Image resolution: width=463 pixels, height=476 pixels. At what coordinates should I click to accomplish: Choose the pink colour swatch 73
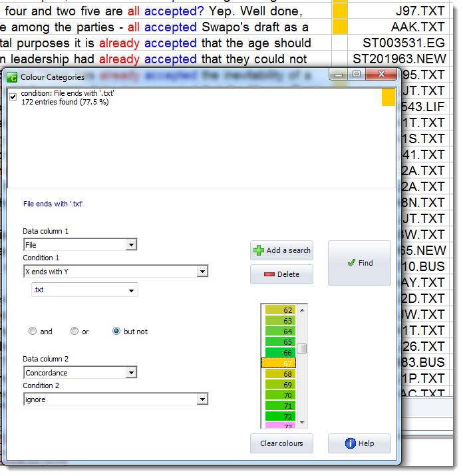pos(279,425)
